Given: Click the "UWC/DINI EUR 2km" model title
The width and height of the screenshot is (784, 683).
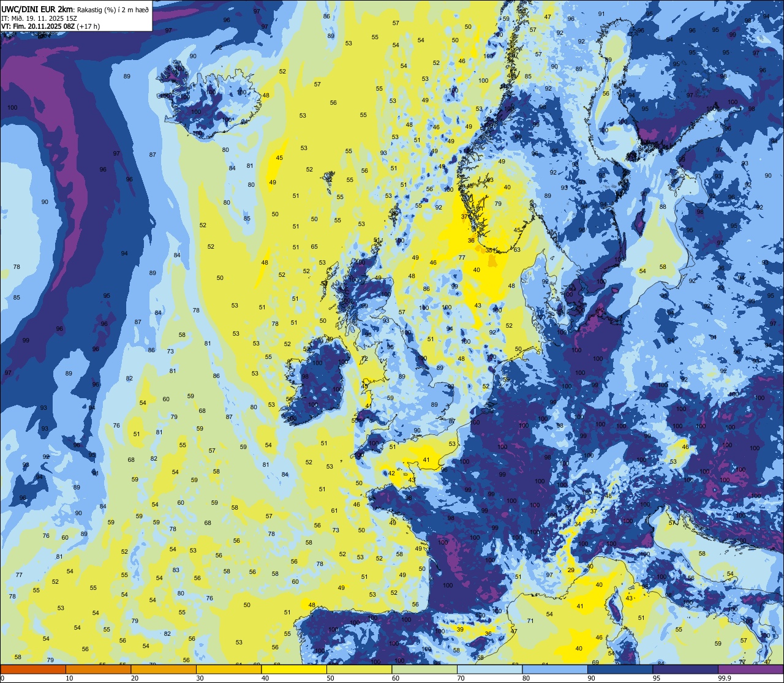Looking at the screenshot, I should point(37,9).
